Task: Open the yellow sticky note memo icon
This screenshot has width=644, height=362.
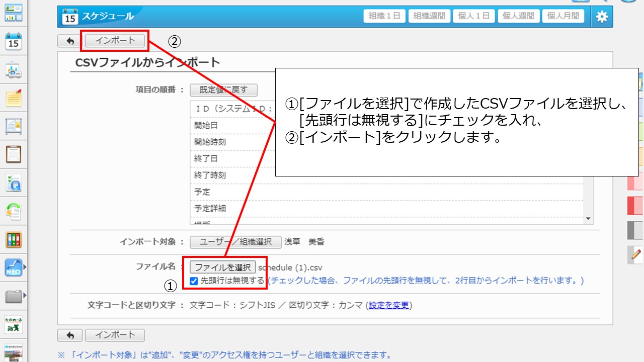Action: click(x=14, y=98)
